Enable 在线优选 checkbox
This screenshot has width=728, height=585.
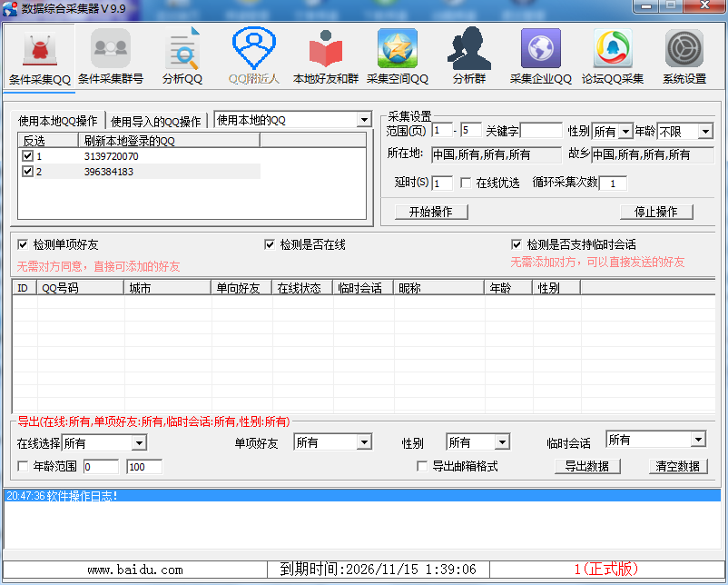point(466,183)
